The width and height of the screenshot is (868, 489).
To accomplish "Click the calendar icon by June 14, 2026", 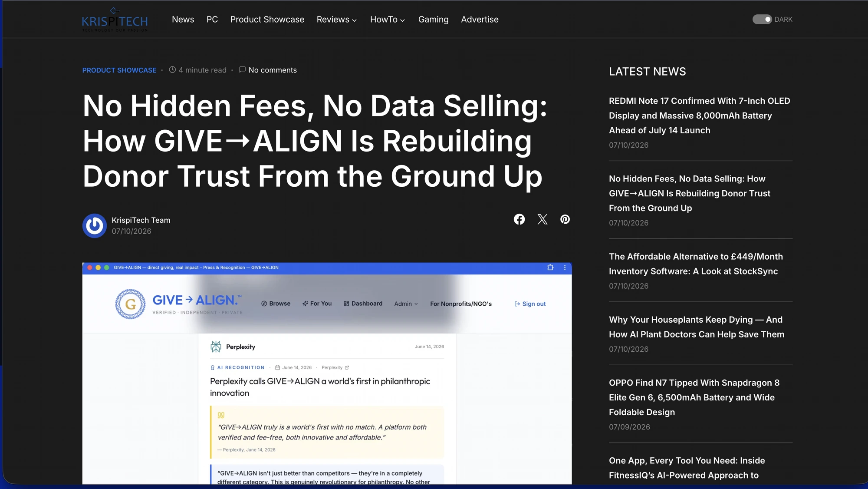I will point(277,367).
